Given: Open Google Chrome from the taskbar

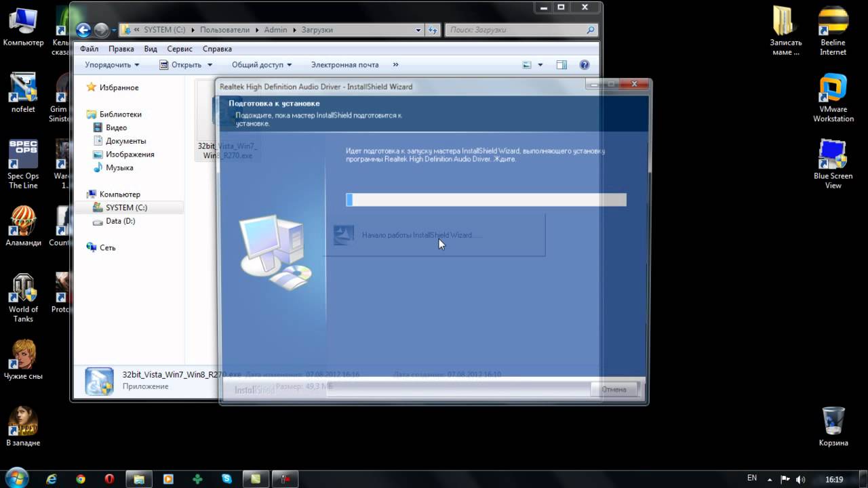Looking at the screenshot, I should tap(81, 479).
